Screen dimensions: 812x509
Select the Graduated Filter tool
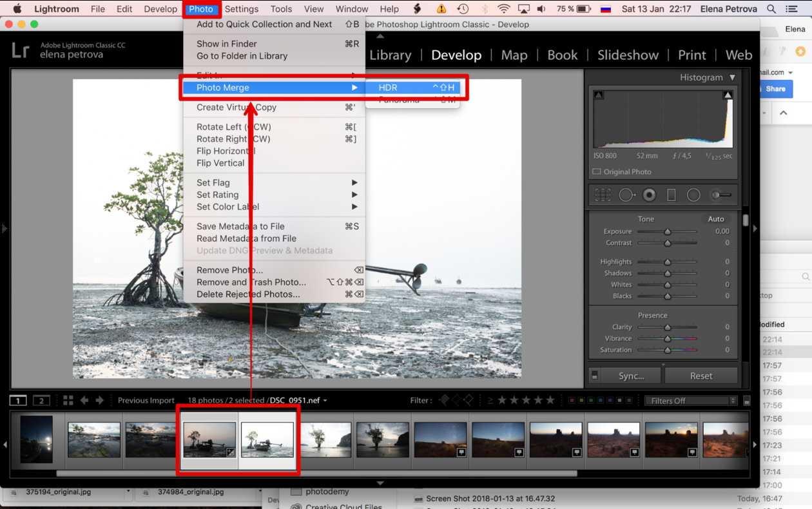point(671,195)
